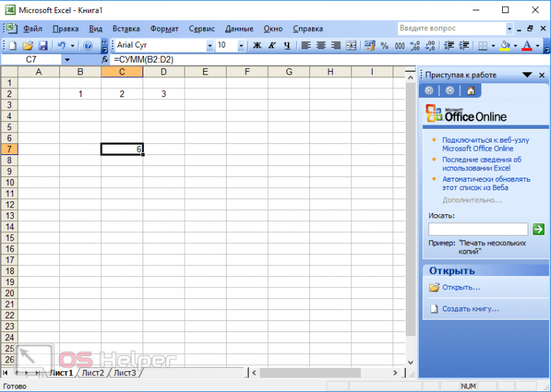Screen dimensions: 551x392
Task: Click the Merge and Center icon
Action: click(x=351, y=45)
